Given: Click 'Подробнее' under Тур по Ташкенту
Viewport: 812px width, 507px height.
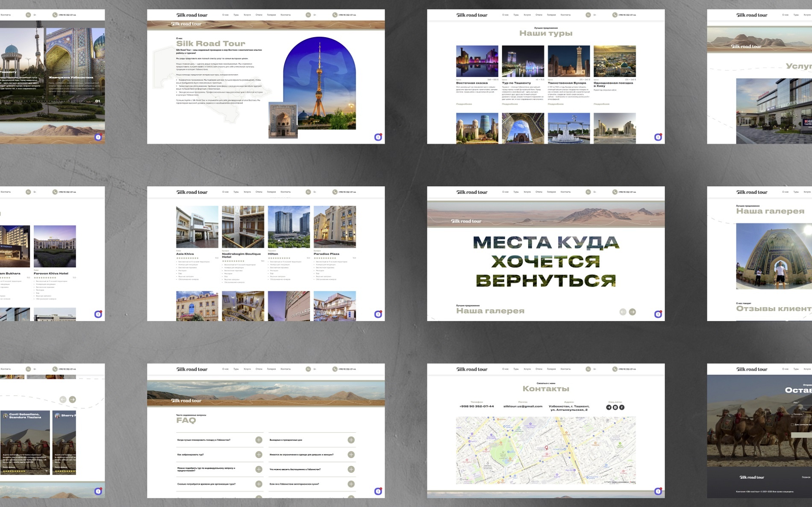Looking at the screenshot, I should tap(509, 104).
